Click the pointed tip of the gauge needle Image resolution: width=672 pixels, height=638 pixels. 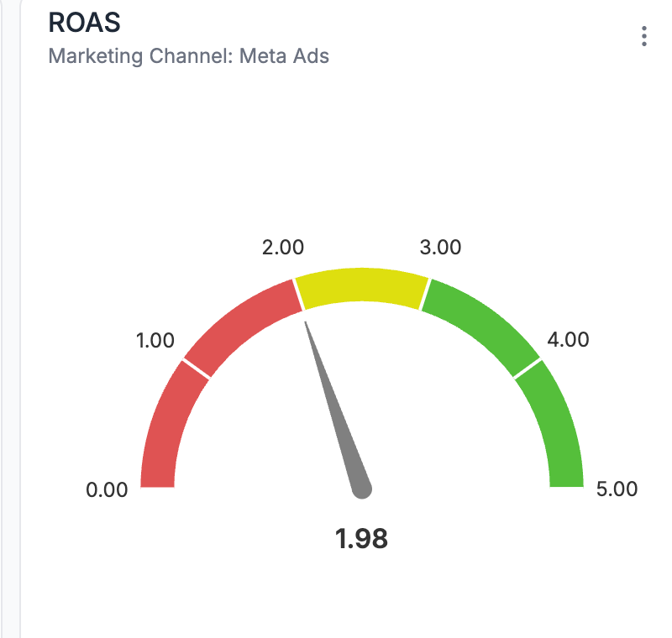pos(307,315)
